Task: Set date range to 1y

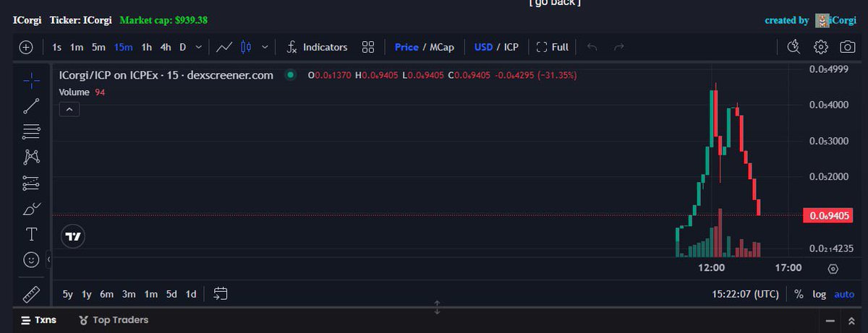Action: (x=87, y=294)
